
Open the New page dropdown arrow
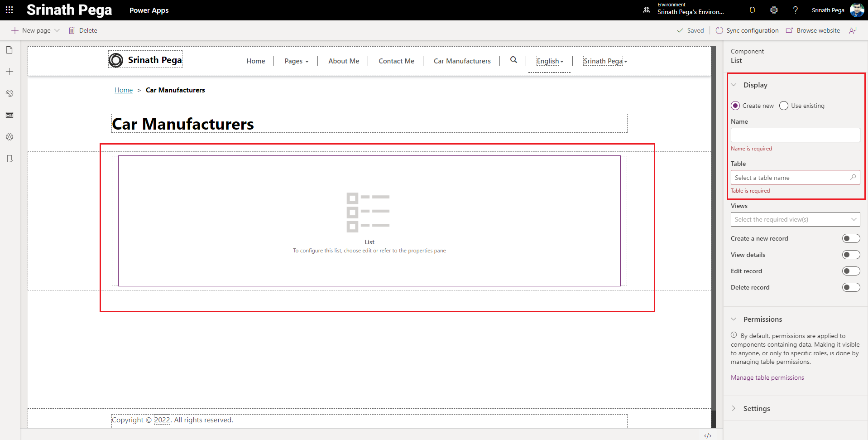(57, 30)
